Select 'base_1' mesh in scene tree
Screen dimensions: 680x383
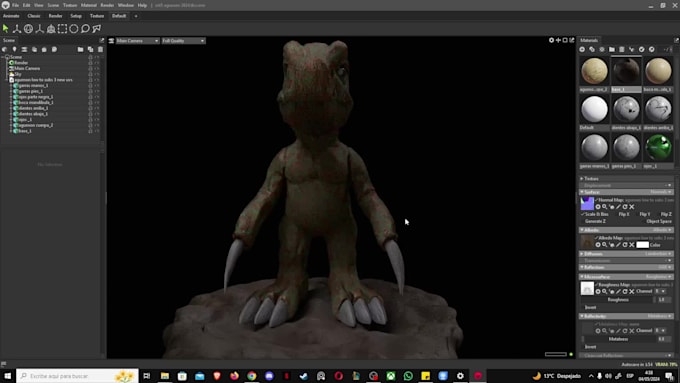[x=25, y=131]
